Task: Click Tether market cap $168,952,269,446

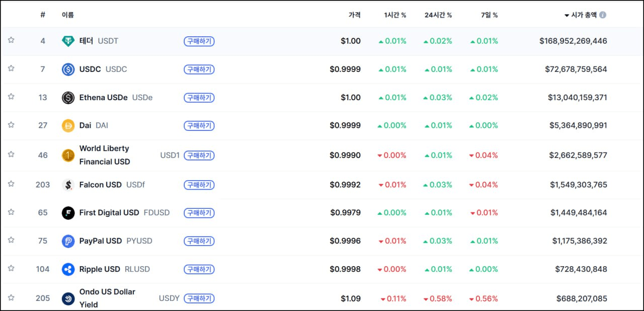Action: 573,41
